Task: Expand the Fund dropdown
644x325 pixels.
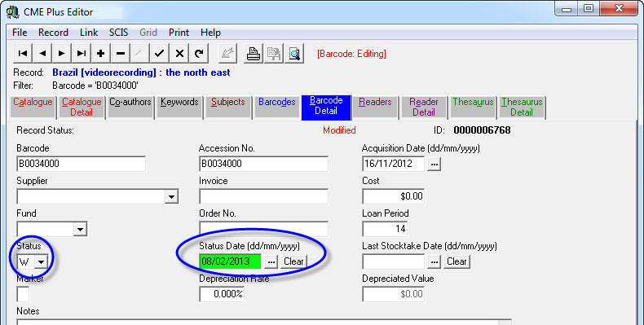Action: pos(80,229)
